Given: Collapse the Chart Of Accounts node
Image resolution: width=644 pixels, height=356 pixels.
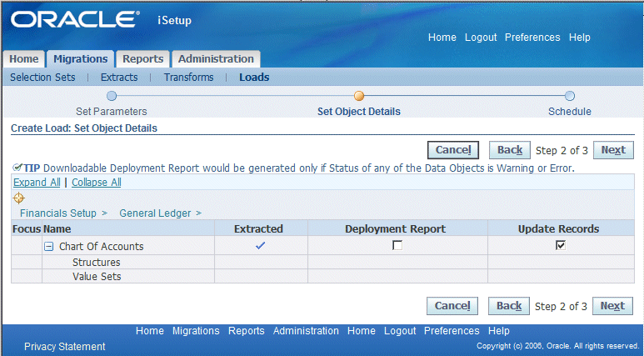Looking at the screenshot, I should click(x=48, y=247).
